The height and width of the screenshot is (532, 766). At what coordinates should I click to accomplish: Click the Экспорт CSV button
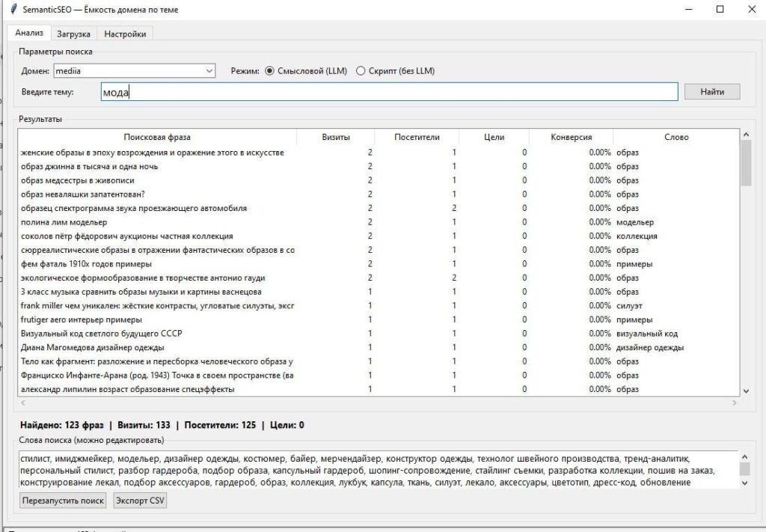click(140, 501)
